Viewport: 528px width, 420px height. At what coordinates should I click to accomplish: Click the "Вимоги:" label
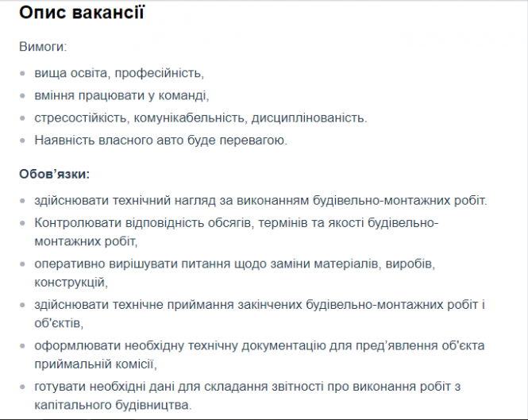[43, 47]
